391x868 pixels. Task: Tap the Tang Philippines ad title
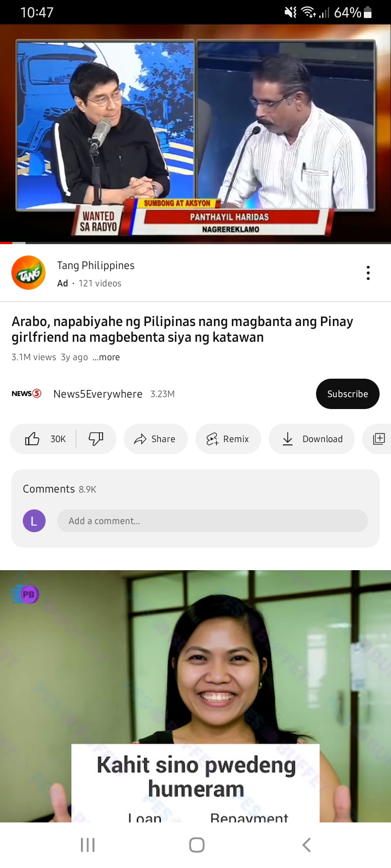[x=96, y=265]
